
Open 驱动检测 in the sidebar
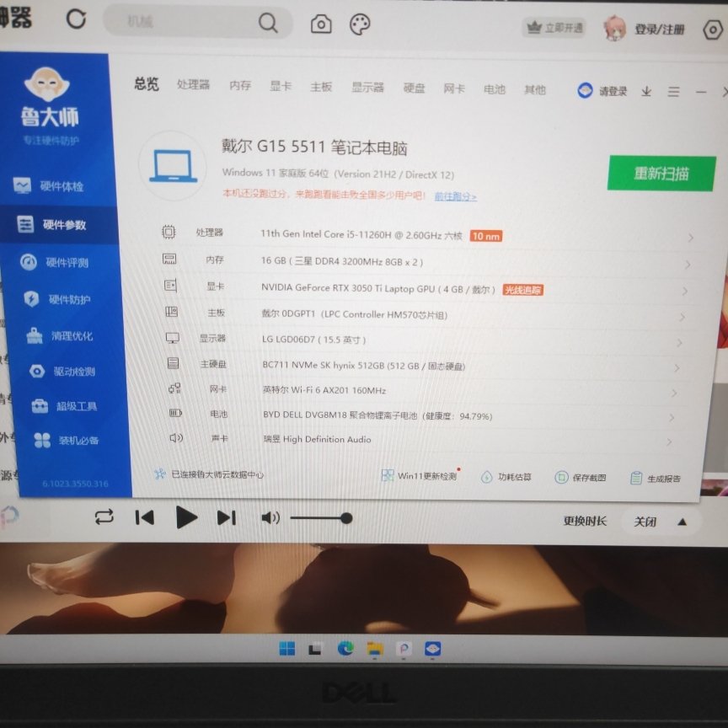(62, 371)
